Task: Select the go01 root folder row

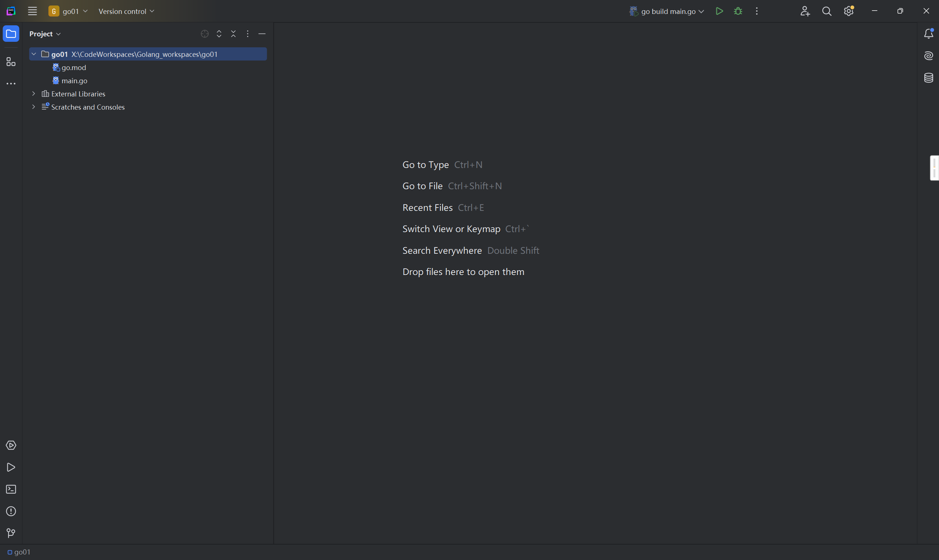Action: 148,54
